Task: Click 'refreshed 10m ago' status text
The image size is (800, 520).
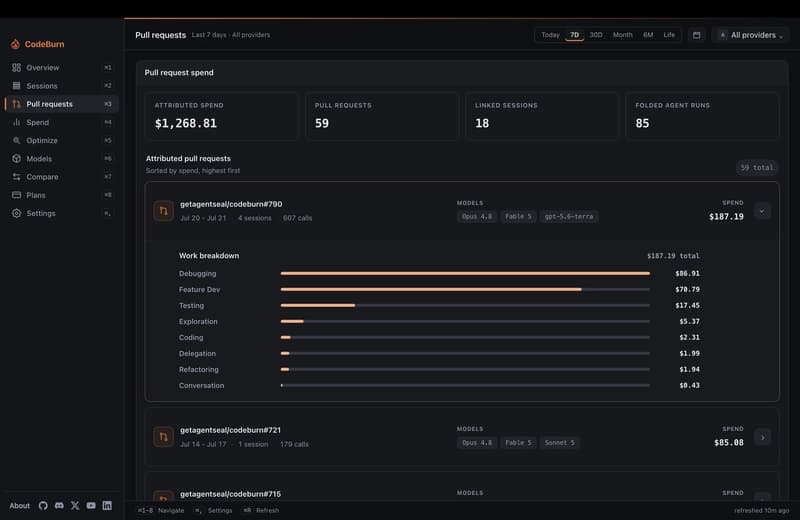Action: point(761,510)
